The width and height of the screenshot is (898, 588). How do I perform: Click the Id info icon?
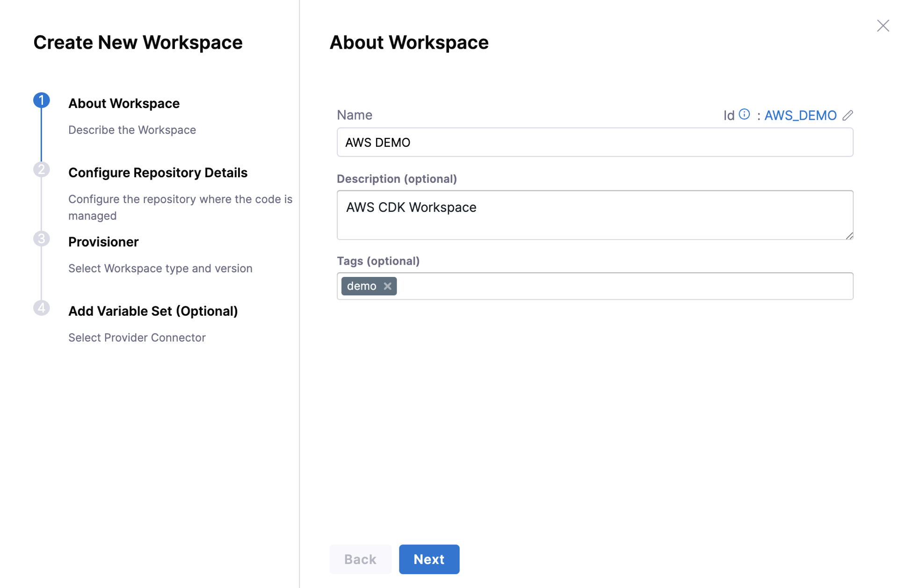point(744,114)
